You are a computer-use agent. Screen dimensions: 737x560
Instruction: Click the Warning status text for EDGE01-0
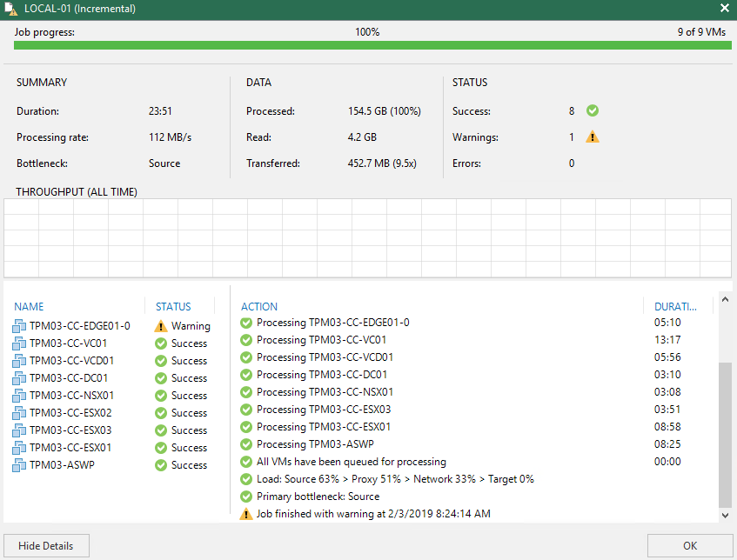191,326
